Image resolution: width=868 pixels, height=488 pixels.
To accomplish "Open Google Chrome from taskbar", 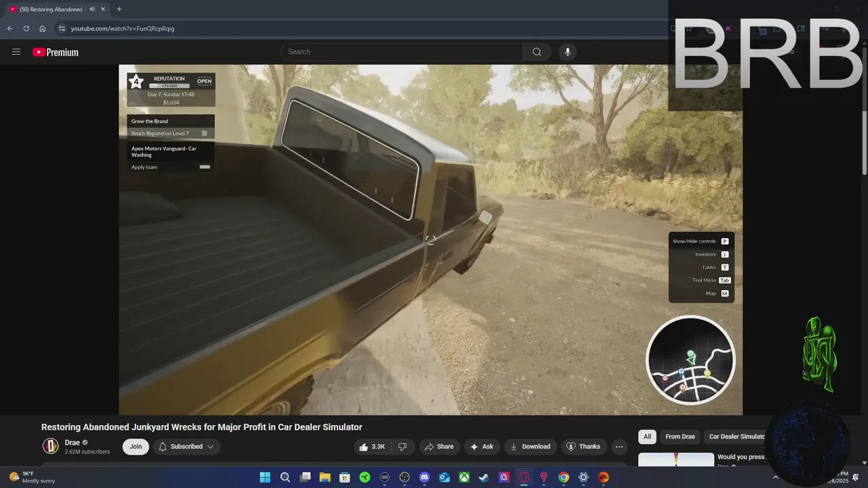I will tap(564, 477).
